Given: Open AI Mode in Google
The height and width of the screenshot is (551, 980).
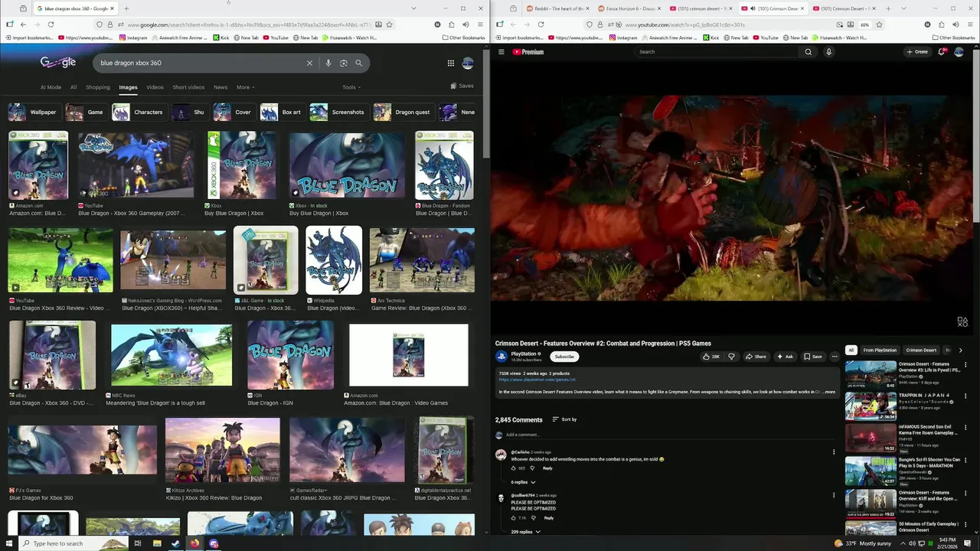Looking at the screenshot, I should coord(51,87).
